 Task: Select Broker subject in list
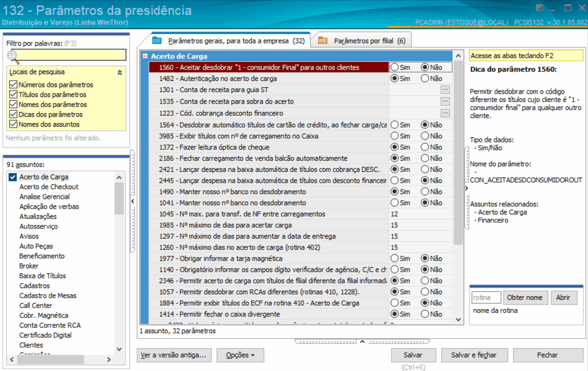tap(29, 266)
